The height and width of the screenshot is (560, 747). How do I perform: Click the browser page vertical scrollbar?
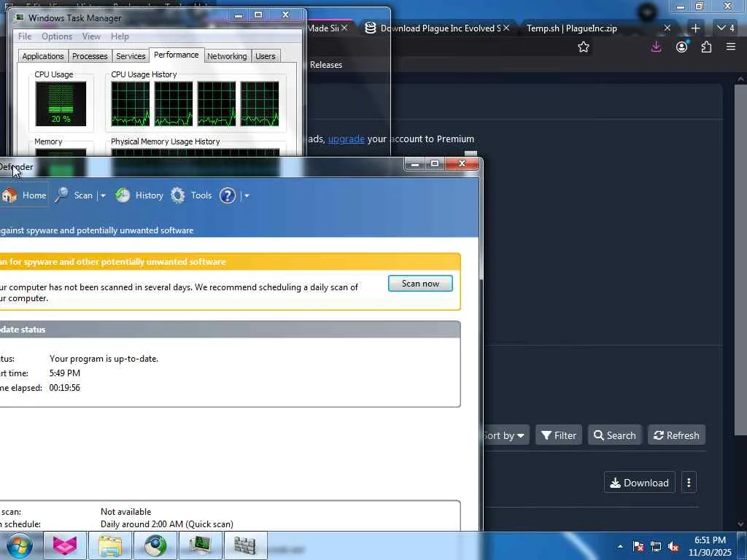[x=740, y=260]
